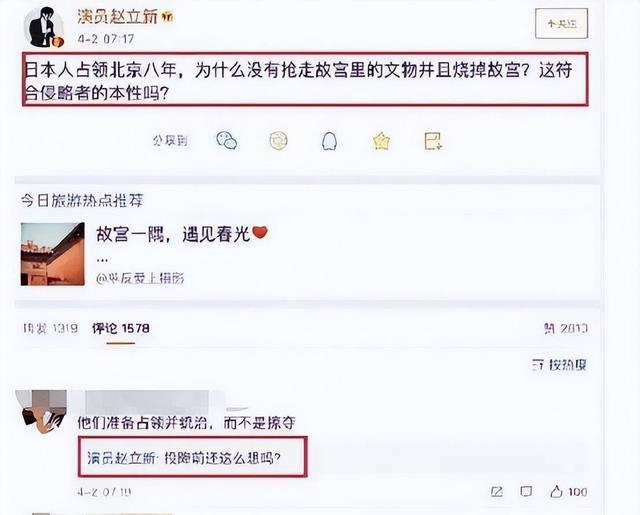Click the share-to-note icon with plus

point(433,141)
